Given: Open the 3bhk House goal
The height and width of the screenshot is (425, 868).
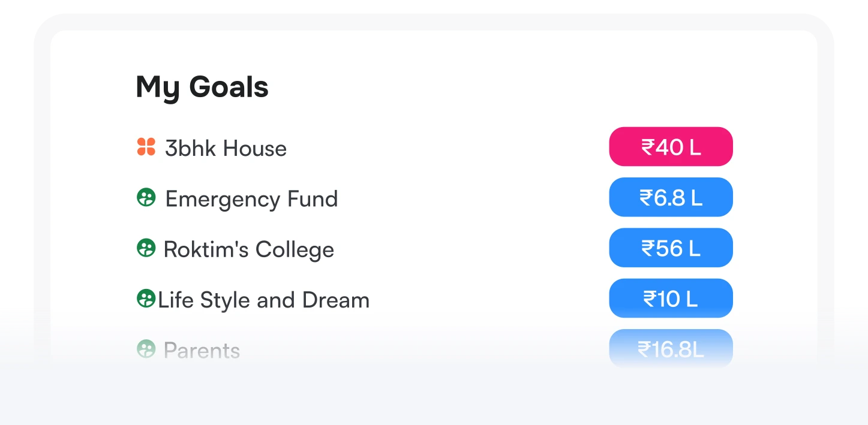Looking at the screenshot, I should tap(226, 148).
